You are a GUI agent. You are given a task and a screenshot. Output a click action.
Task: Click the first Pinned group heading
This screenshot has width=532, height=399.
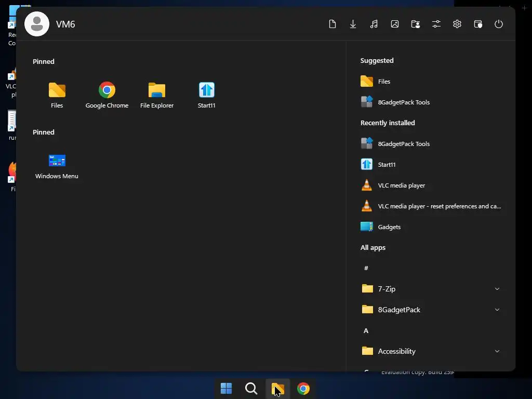pyautogui.click(x=44, y=61)
